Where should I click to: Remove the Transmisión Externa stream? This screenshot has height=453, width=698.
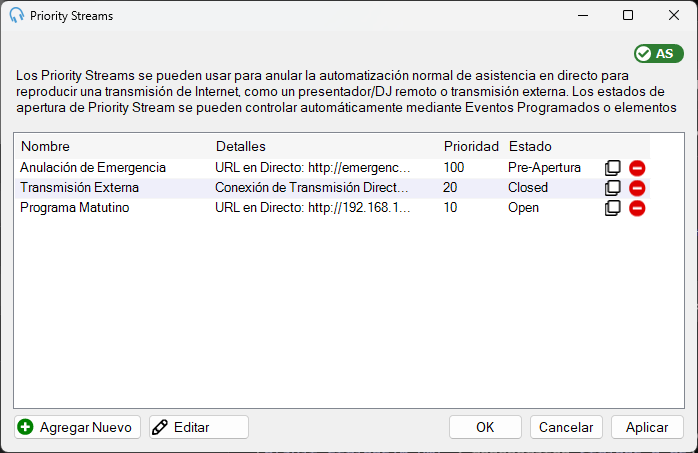(x=637, y=188)
